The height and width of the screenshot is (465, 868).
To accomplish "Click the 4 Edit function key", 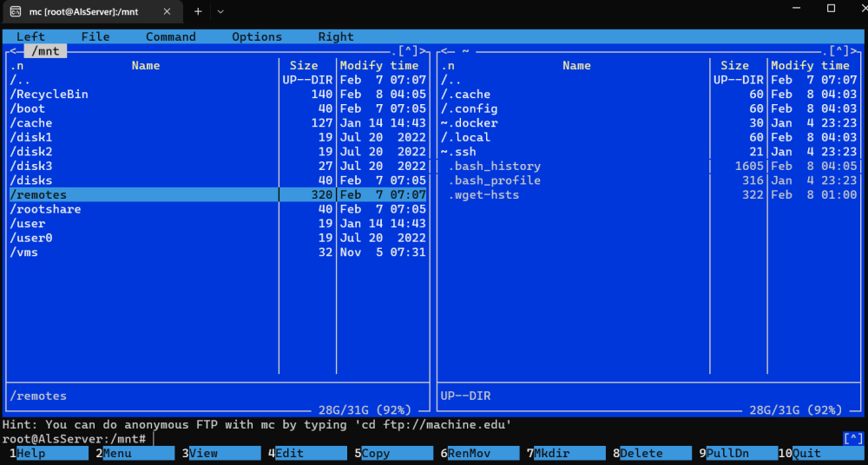I will tap(308, 454).
